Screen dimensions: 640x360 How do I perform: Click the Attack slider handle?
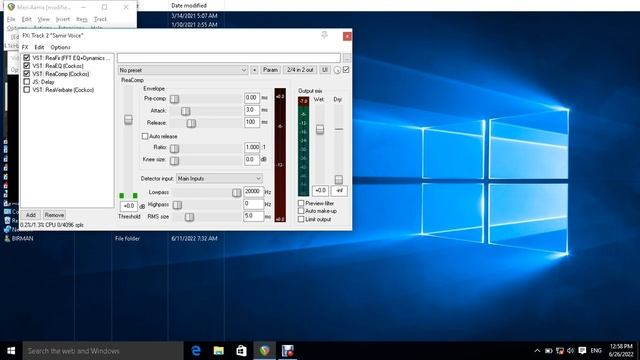coord(186,111)
